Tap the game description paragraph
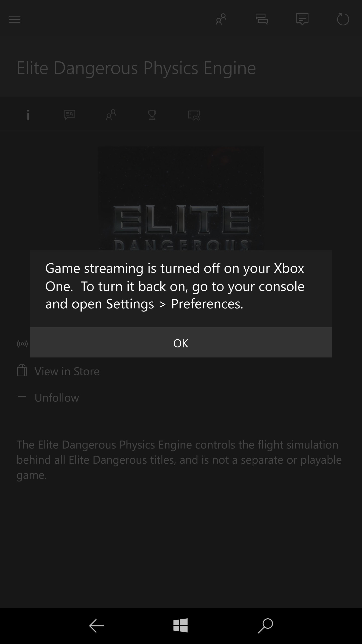This screenshot has width=362, height=644. click(179, 460)
